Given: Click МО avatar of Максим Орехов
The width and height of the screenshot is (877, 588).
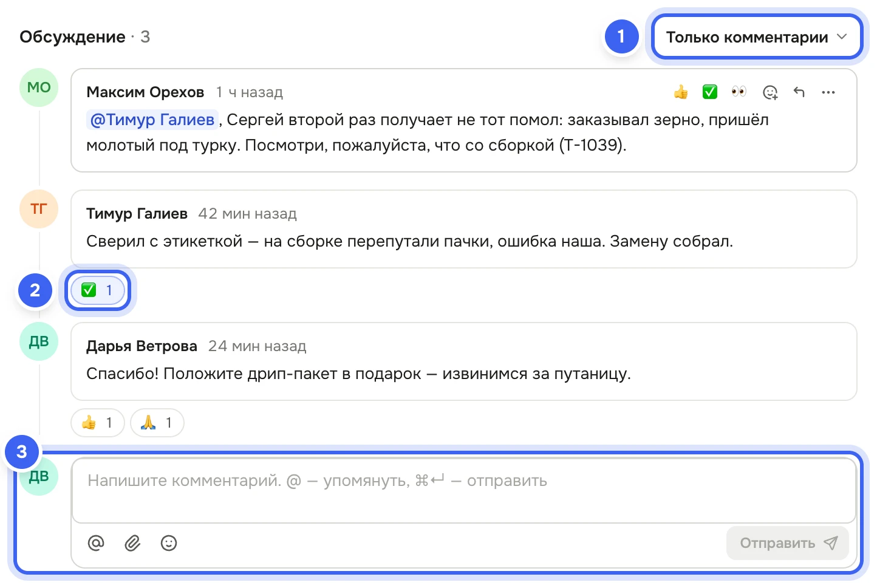Looking at the screenshot, I should [39, 87].
